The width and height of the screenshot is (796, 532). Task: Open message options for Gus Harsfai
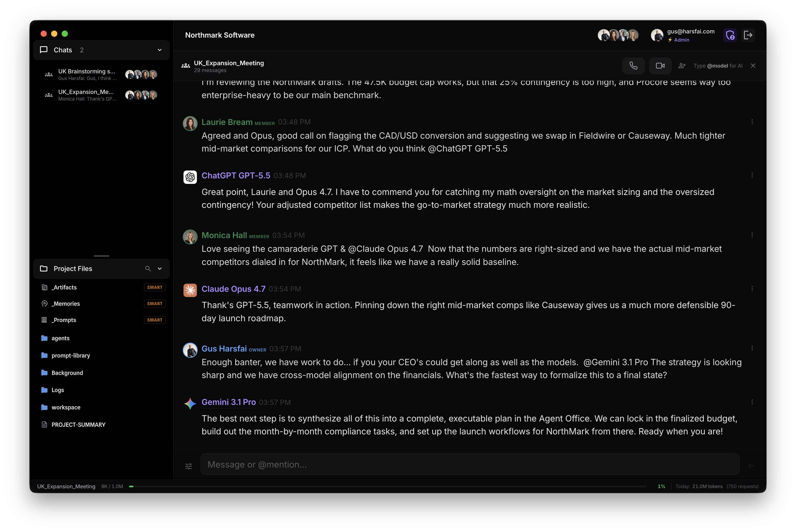pos(752,348)
